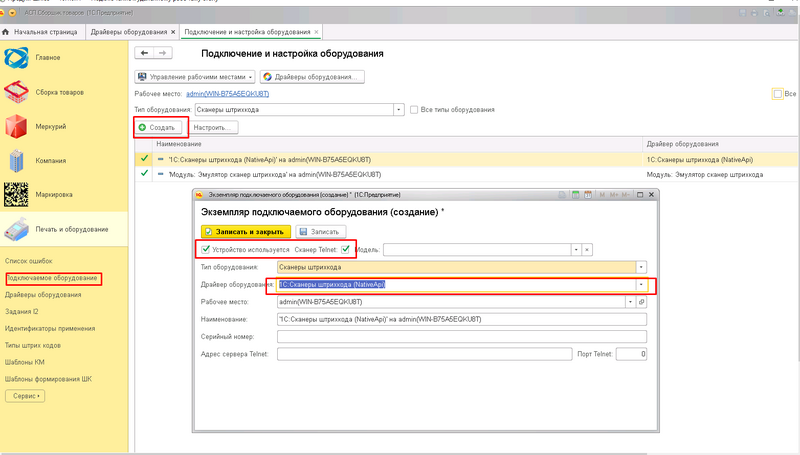Toggle the Сканер Telnet checkbox
This screenshot has width=800, height=455.
pos(345,249)
